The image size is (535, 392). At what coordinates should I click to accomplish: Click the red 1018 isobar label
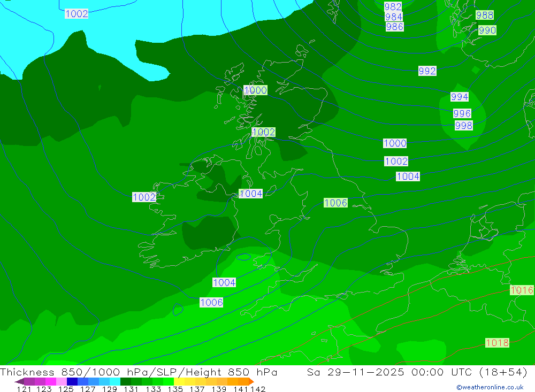point(497,343)
